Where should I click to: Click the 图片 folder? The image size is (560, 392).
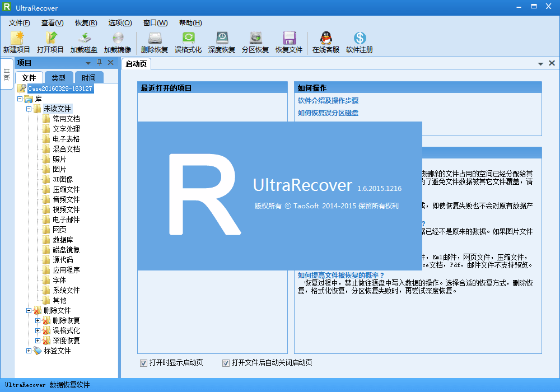(x=59, y=169)
